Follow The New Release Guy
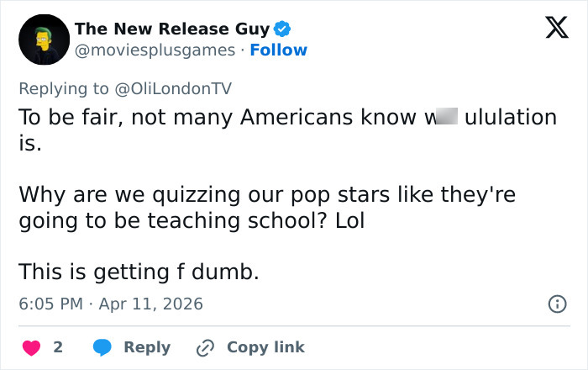This screenshot has width=588, height=370. point(280,50)
